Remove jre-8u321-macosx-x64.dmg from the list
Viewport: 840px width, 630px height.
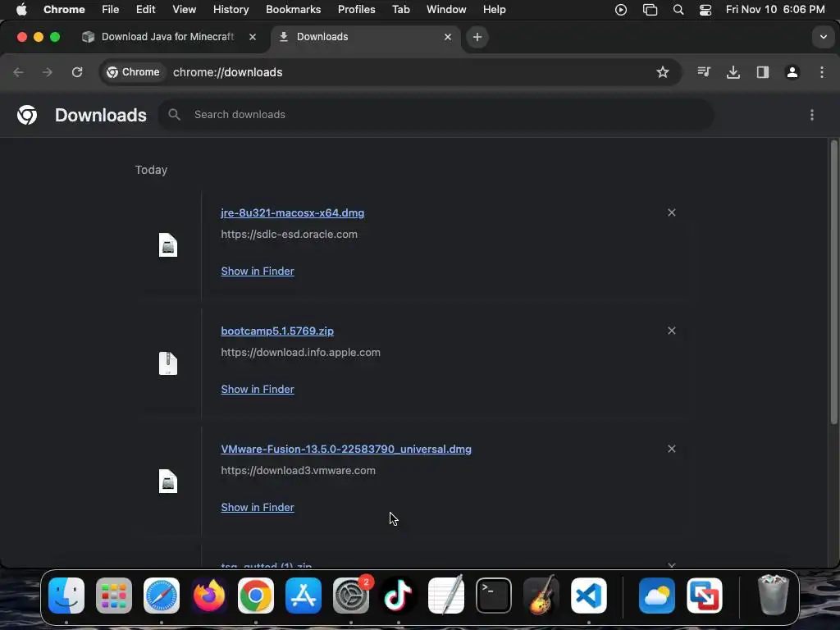[672, 212]
